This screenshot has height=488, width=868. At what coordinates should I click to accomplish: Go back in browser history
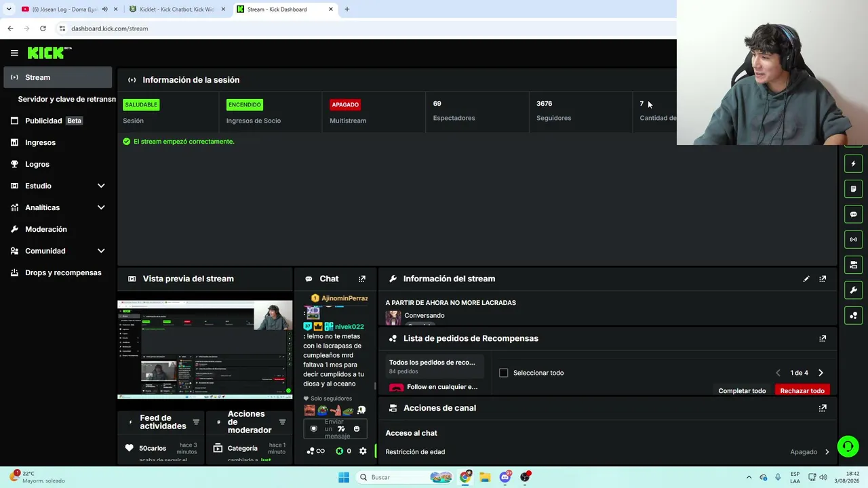coord(10,28)
